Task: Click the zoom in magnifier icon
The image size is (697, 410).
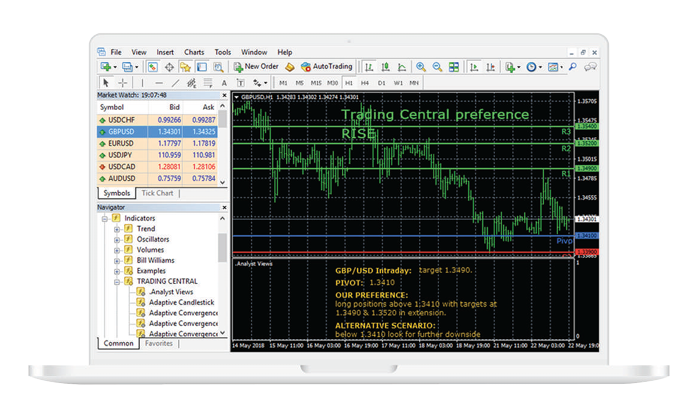Action: point(421,67)
